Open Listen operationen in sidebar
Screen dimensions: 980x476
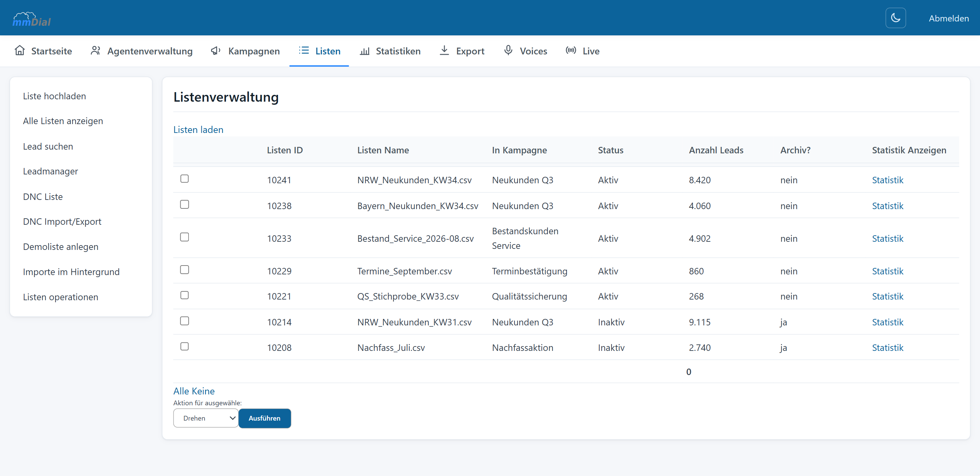[x=61, y=297]
